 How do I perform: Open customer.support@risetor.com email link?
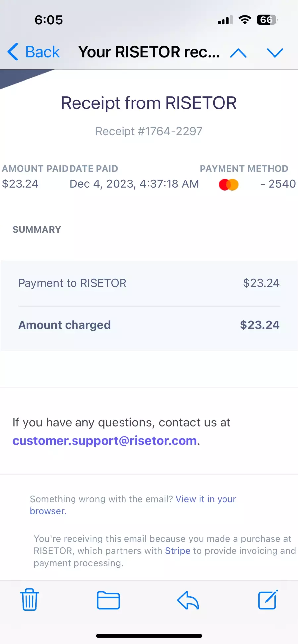coord(105,441)
